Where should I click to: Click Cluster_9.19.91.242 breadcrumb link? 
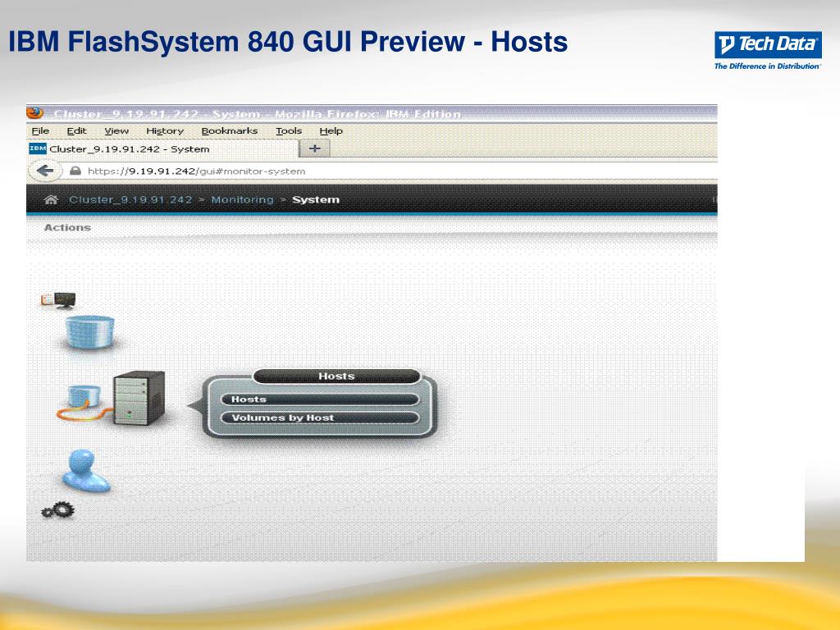click(130, 200)
